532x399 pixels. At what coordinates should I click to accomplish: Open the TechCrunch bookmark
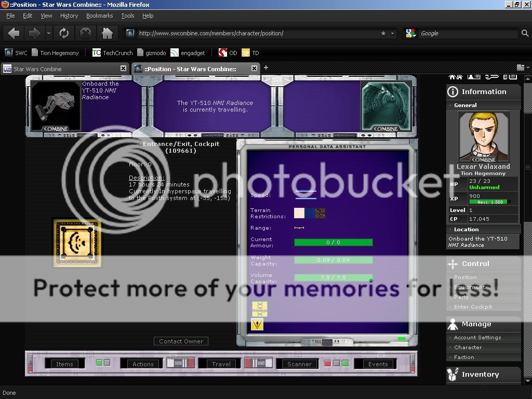click(x=113, y=53)
